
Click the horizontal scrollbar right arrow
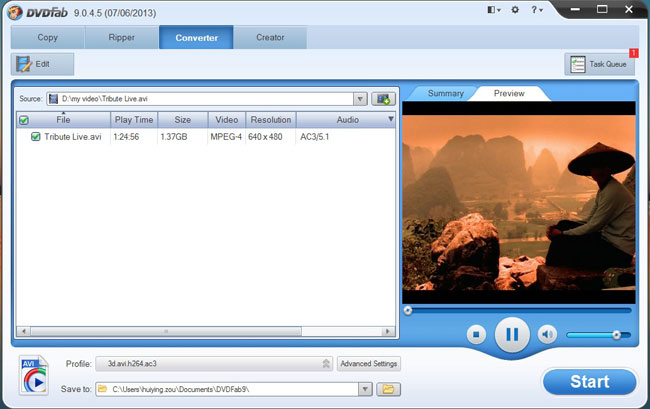coord(387,331)
